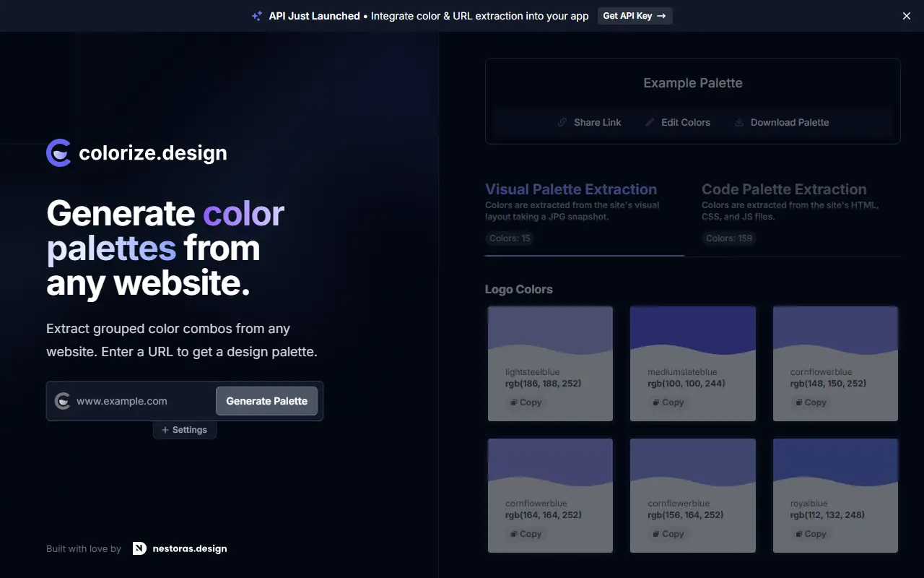
Task: Click the mediumslateblue color name label
Action: pos(683,373)
